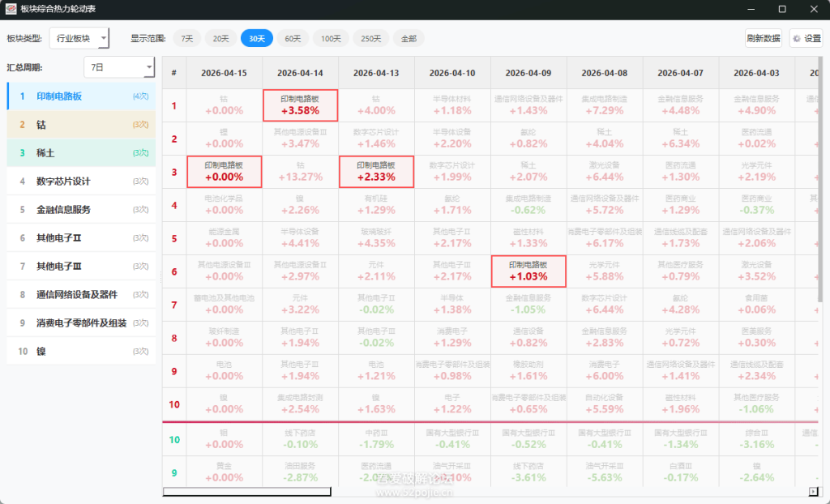Click the 2026-04-13 column header
Viewport: 830px width, 504px height.
coord(376,73)
